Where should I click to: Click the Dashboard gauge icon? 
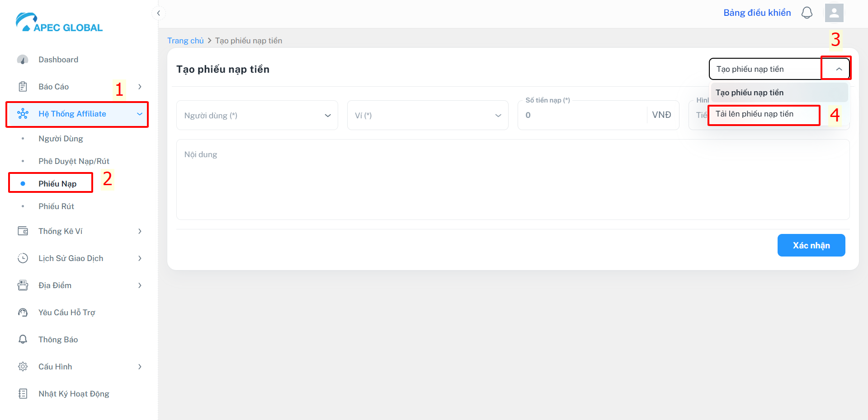tap(23, 60)
